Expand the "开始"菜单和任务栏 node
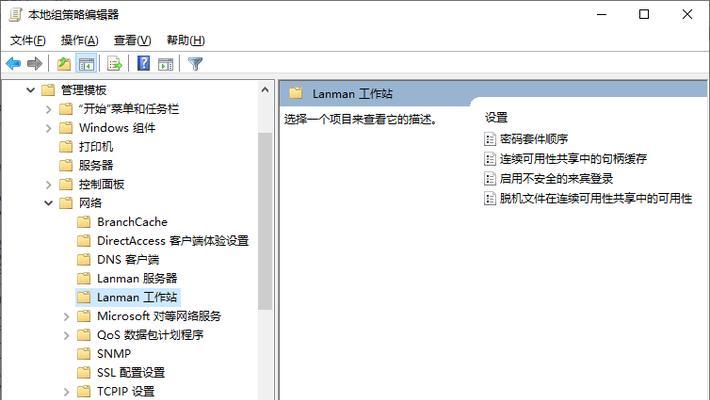710x400 pixels. pos(48,109)
